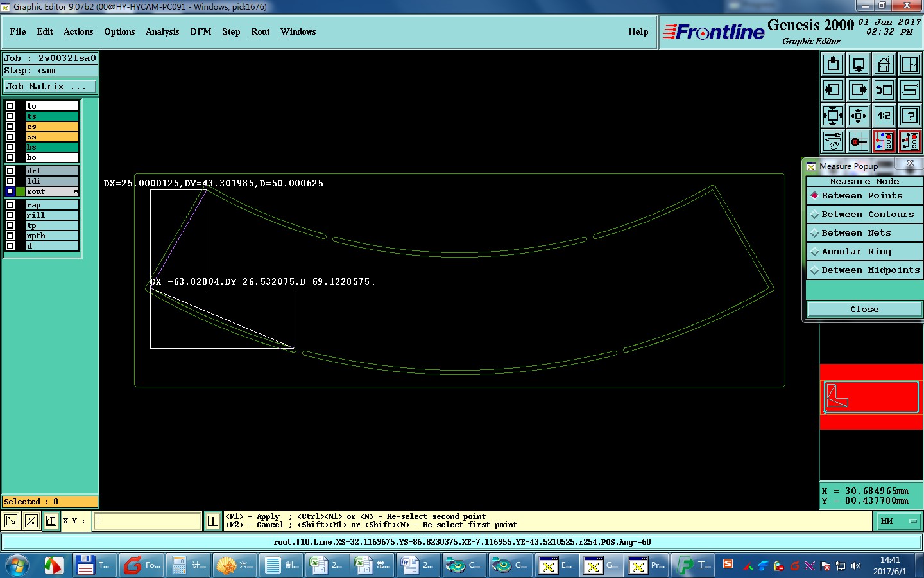Click the previous zoom arrow icon
Image resolution: width=924 pixels, height=578 pixels.
[884, 90]
